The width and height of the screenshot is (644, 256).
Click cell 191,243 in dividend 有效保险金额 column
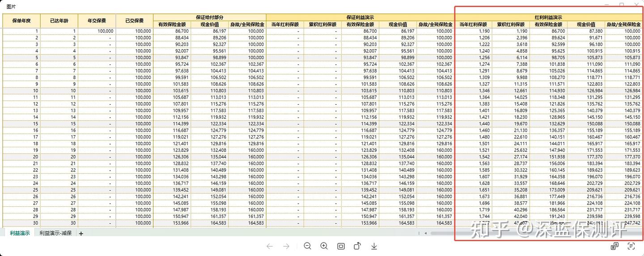[x=548, y=216]
